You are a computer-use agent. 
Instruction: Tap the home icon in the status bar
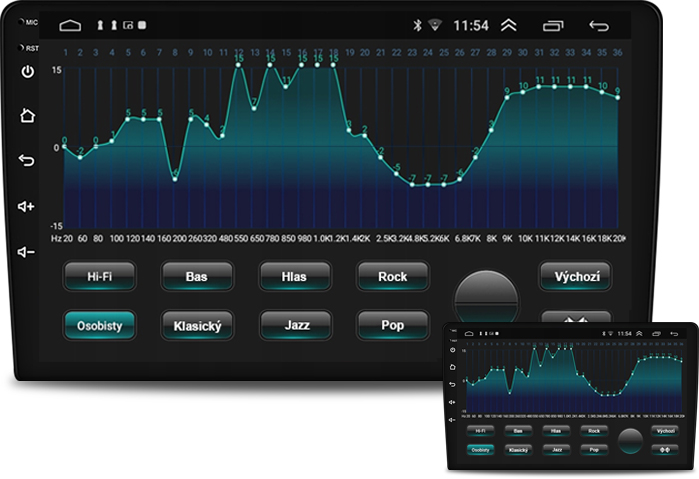(70, 25)
